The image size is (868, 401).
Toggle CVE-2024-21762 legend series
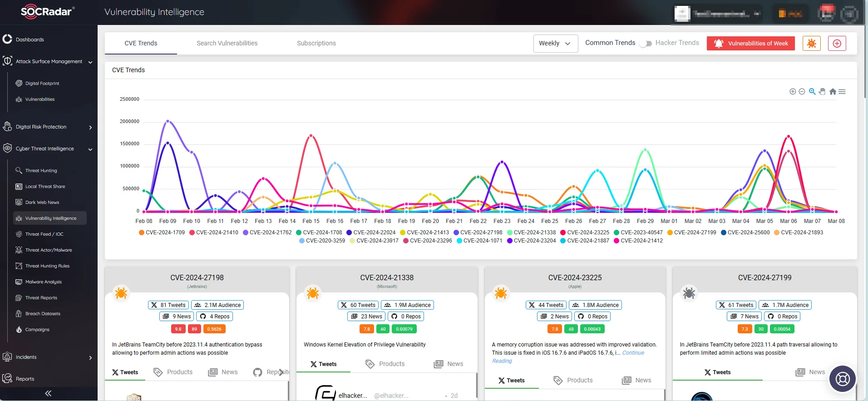tap(267, 233)
